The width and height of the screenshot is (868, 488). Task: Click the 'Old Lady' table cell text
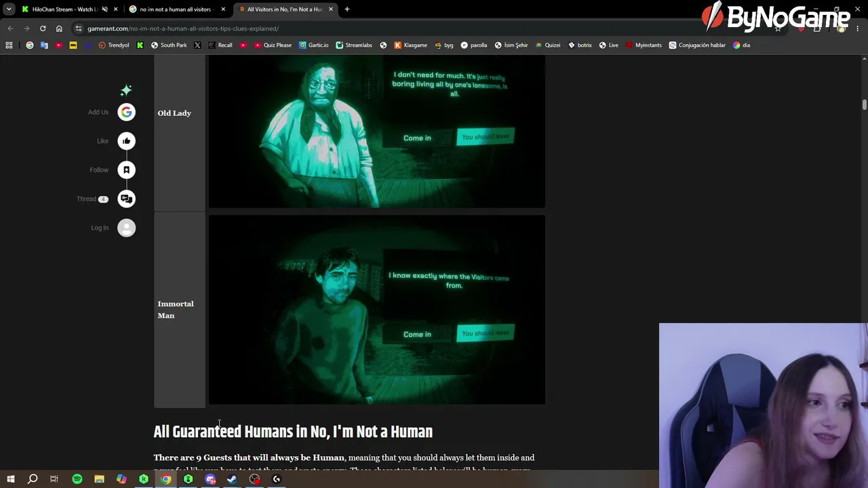click(x=174, y=113)
